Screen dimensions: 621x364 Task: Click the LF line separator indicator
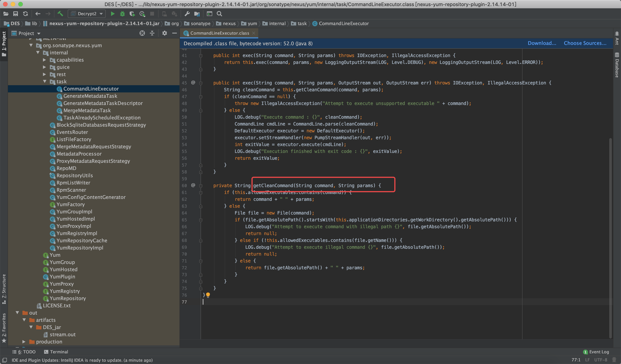pos(588,360)
